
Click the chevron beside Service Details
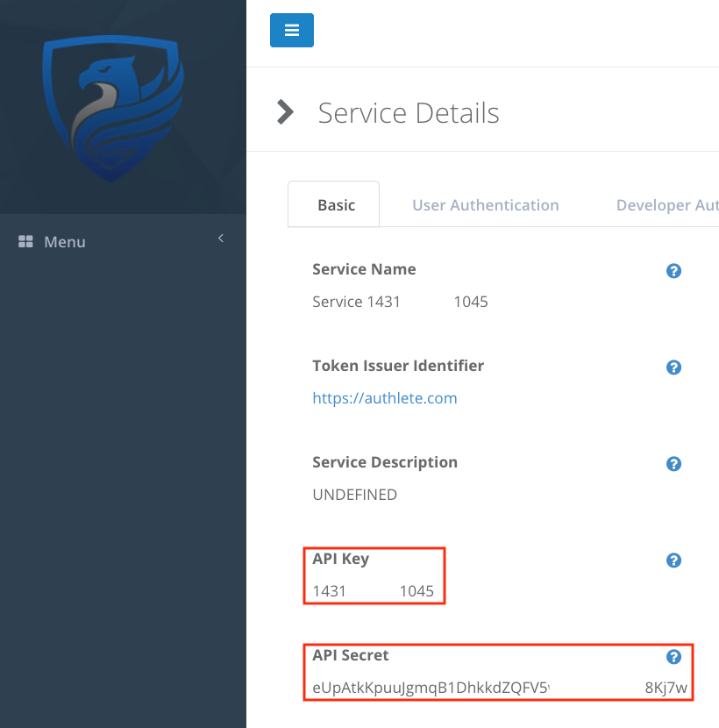[x=285, y=112]
